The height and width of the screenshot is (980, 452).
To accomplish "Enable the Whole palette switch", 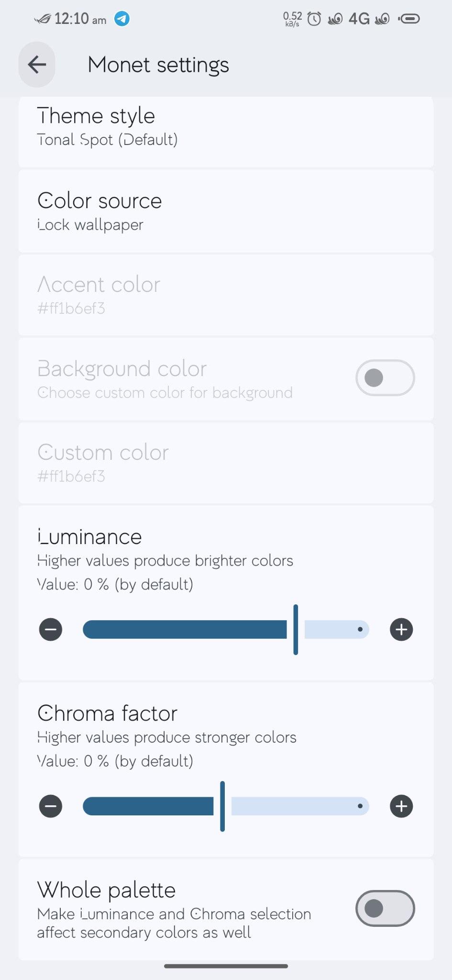I will point(385,908).
